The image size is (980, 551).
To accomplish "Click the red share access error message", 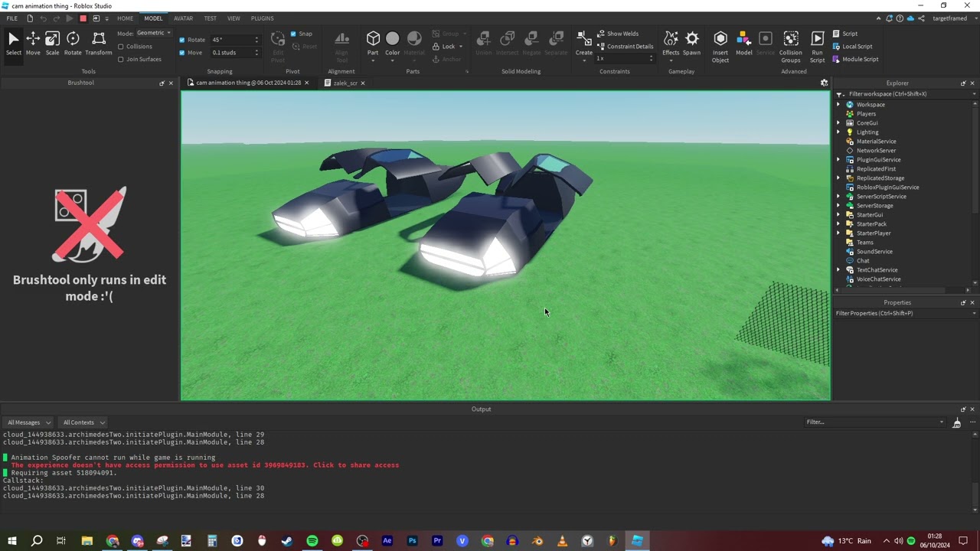I will point(204,465).
